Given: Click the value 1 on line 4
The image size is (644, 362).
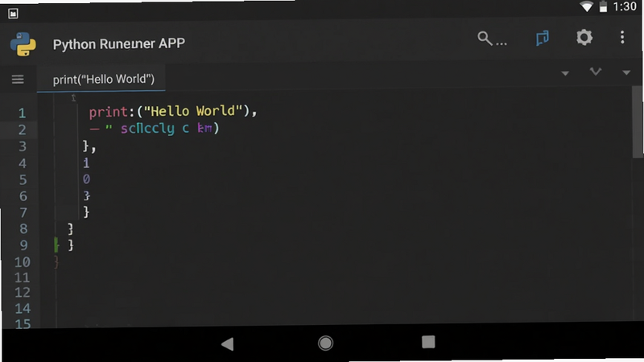Looking at the screenshot, I should 86,163.
